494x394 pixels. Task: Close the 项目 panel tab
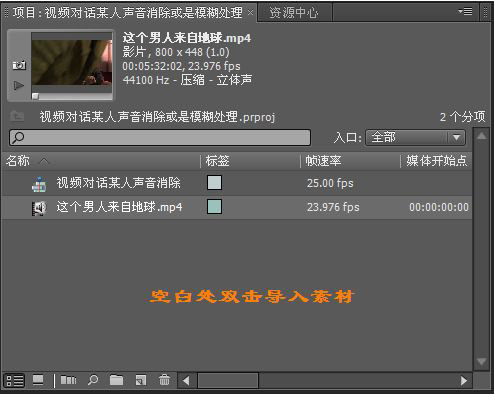[x=250, y=13]
